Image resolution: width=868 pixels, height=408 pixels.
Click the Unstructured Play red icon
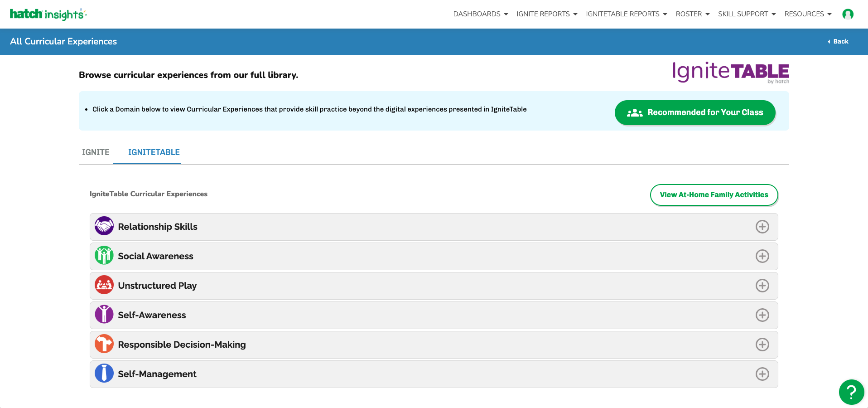coord(104,285)
